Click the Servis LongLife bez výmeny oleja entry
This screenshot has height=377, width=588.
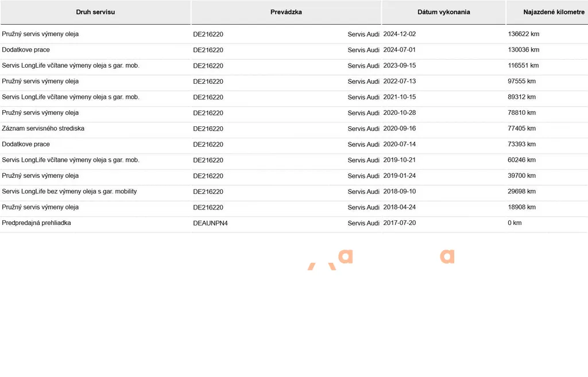pyautogui.click(x=69, y=191)
